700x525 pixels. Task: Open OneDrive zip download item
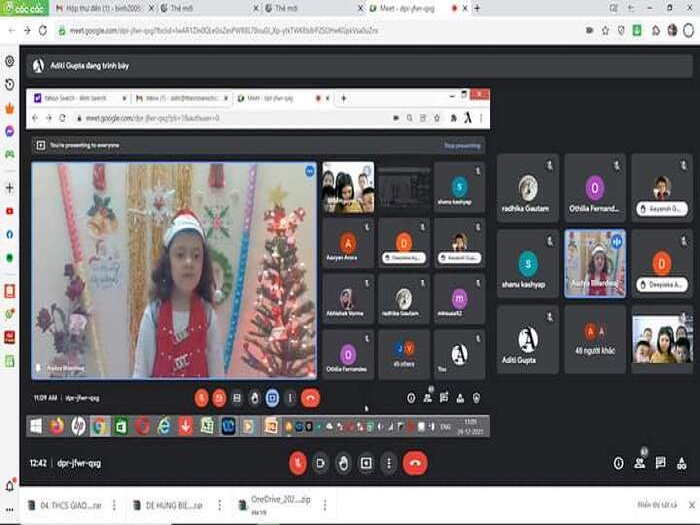(275, 504)
